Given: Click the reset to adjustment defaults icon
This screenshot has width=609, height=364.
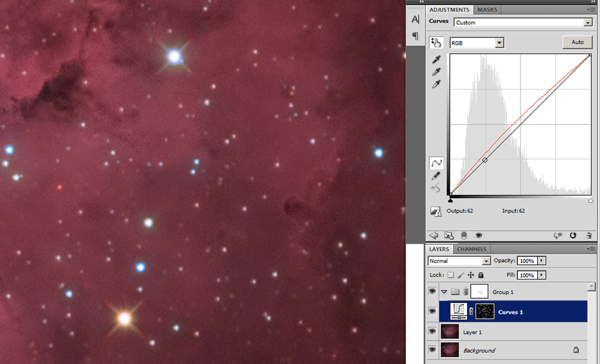Looking at the screenshot, I should pos(573,235).
